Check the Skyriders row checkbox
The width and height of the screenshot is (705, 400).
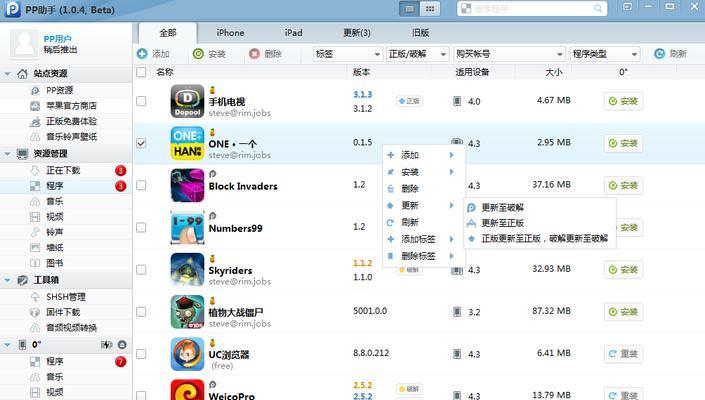[x=141, y=270]
